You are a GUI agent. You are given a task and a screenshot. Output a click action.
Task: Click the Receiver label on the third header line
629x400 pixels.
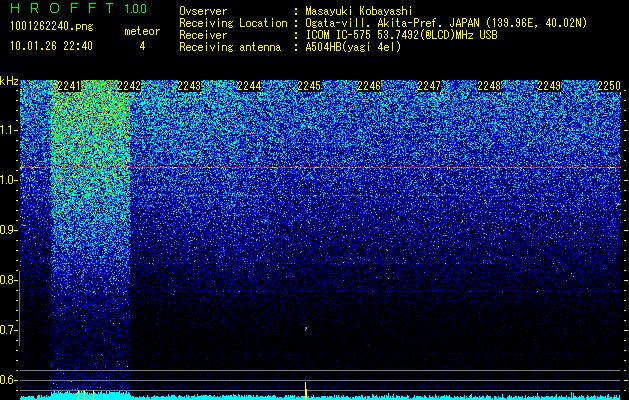tap(203, 35)
